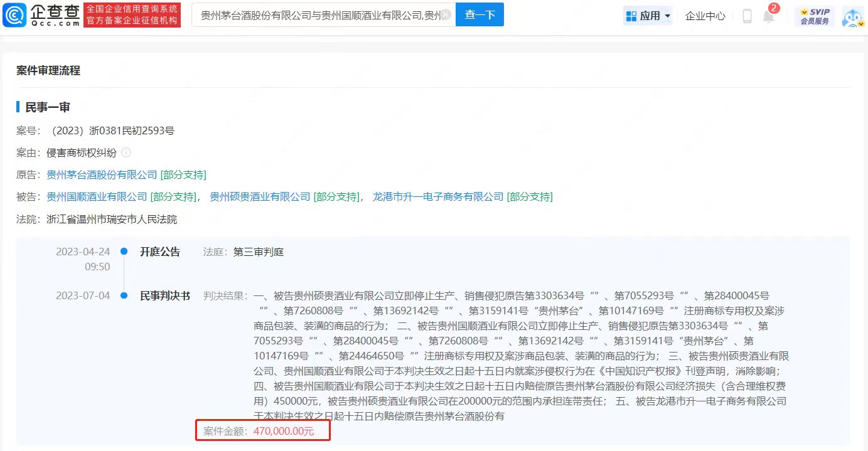Click the 2023-04-24 date
The height and width of the screenshot is (451, 868).
point(83,252)
